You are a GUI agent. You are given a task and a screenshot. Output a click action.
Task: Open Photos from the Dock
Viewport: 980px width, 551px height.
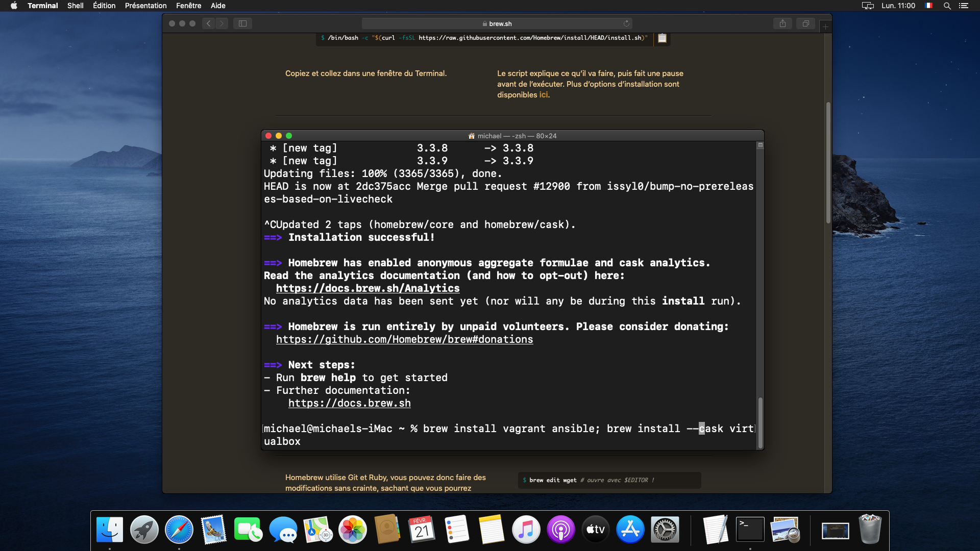click(353, 530)
